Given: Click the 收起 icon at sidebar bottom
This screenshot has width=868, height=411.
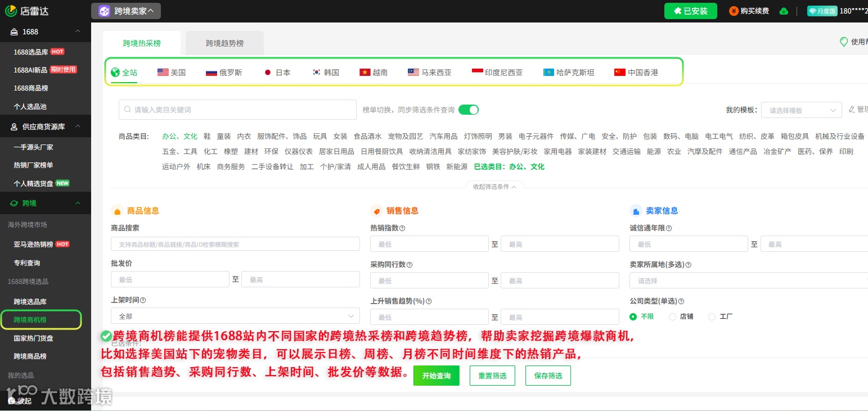Looking at the screenshot, I should (x=12, y=400).
